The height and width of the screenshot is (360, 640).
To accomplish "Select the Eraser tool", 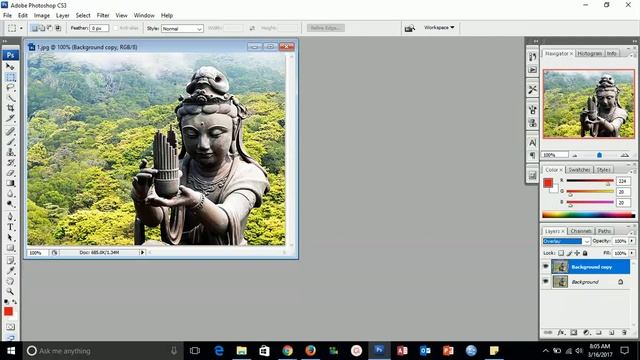I will (x=10, y=173).
